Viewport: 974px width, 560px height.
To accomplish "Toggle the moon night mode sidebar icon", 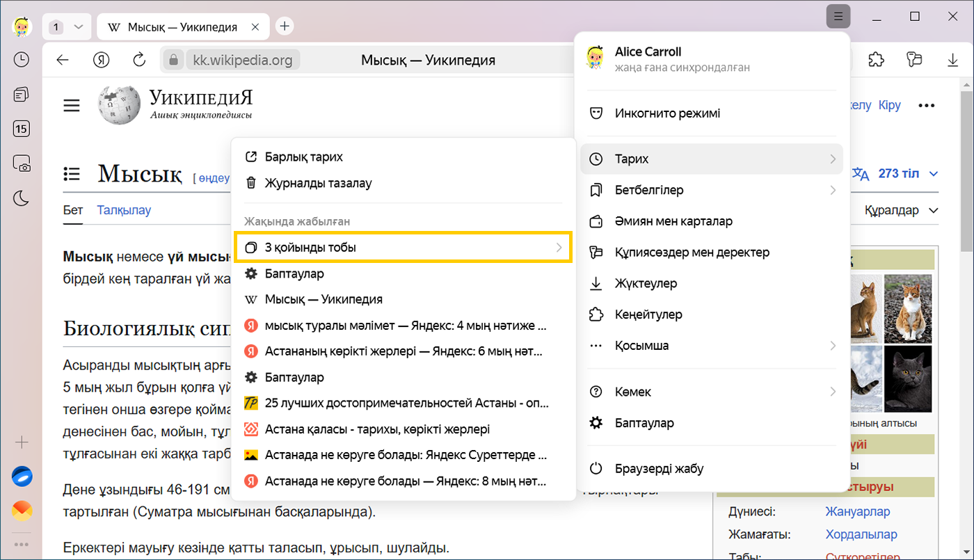I will [x=22, y=199].
